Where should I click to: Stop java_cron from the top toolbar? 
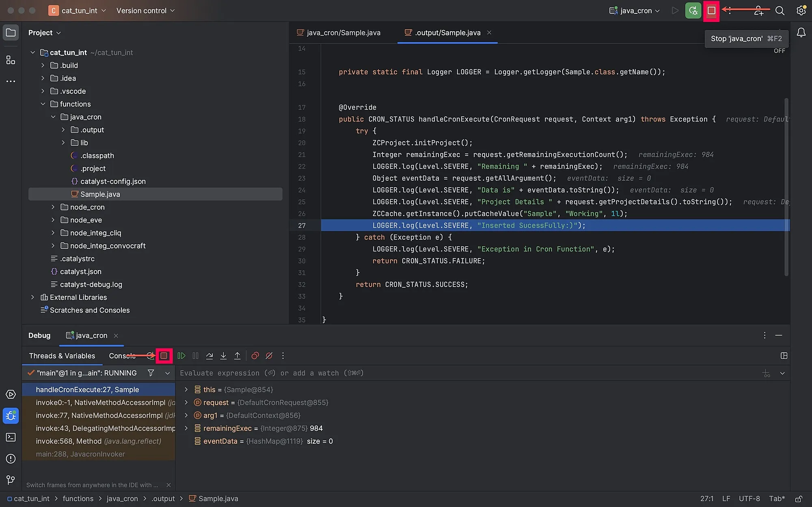coord(711,11)
